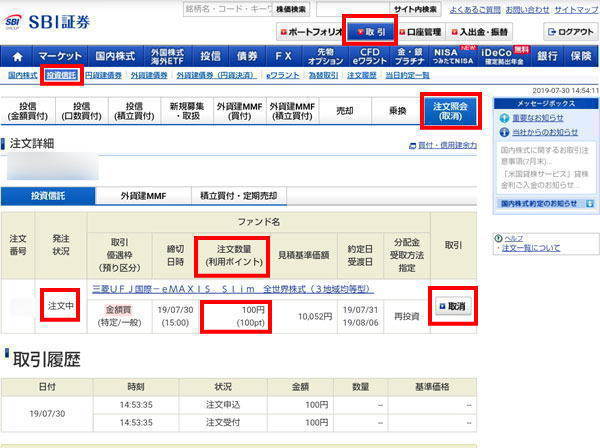Click 投資信託 sub-navigation link
Screen dimensions: 600x448
click(63, 75)
